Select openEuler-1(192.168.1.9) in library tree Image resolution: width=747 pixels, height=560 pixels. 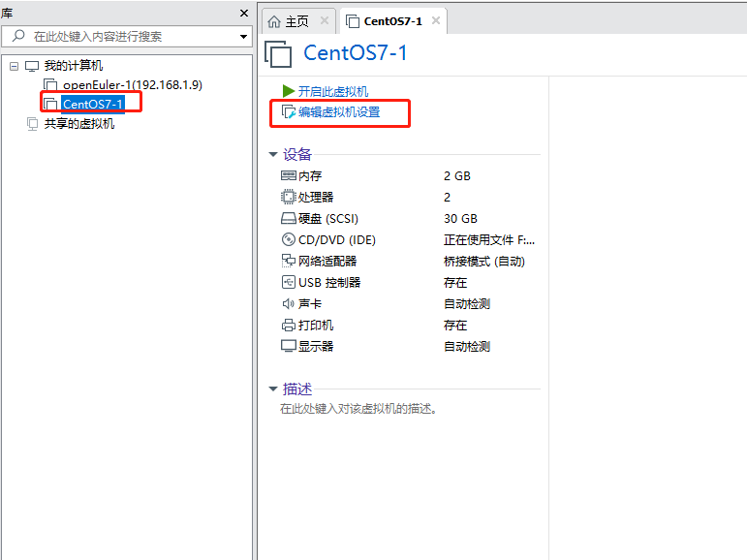133,85
